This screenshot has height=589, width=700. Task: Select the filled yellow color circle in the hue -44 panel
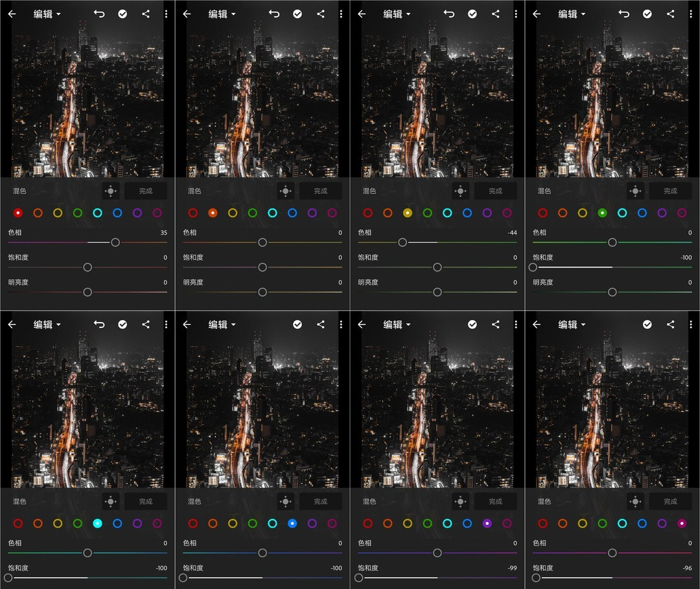(407, 213)
